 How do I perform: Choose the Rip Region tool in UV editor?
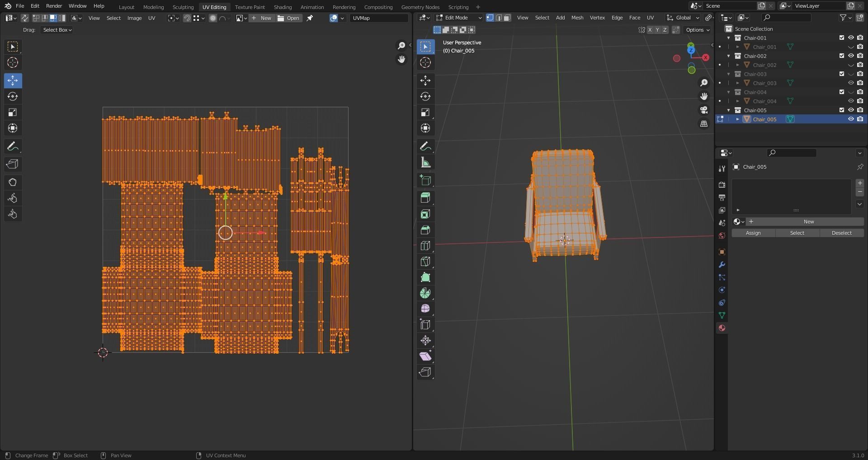pos(13,164)
